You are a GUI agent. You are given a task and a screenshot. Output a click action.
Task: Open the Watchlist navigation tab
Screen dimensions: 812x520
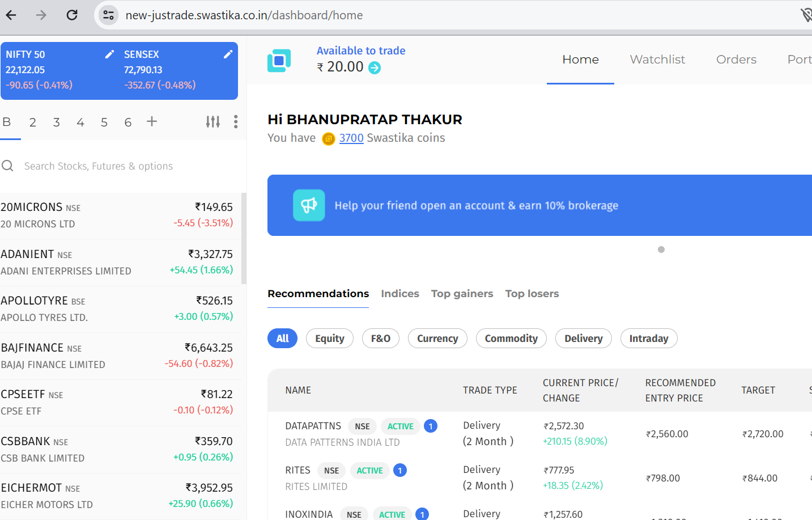(657, 60)
